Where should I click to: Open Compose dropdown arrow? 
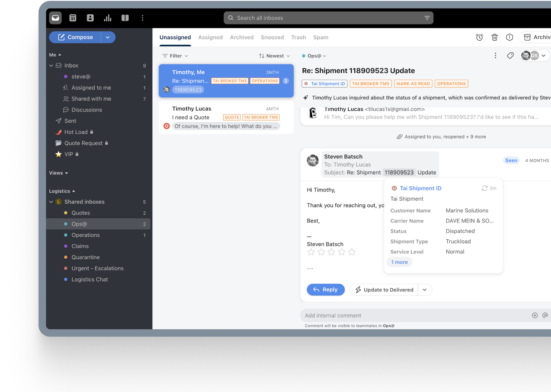tap(108, 37)
